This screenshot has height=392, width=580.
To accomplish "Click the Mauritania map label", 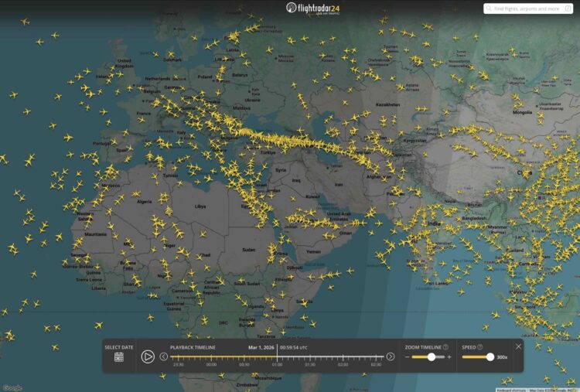I will tap(95, 234).
